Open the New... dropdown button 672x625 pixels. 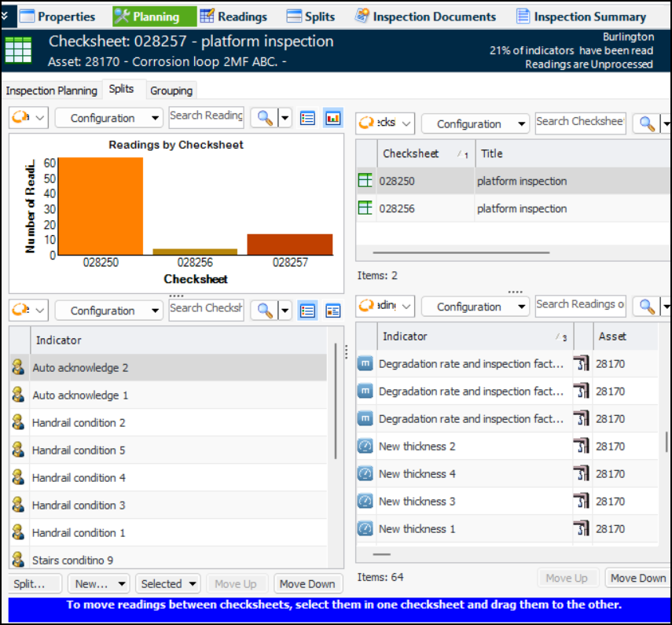tap(98, 584)
